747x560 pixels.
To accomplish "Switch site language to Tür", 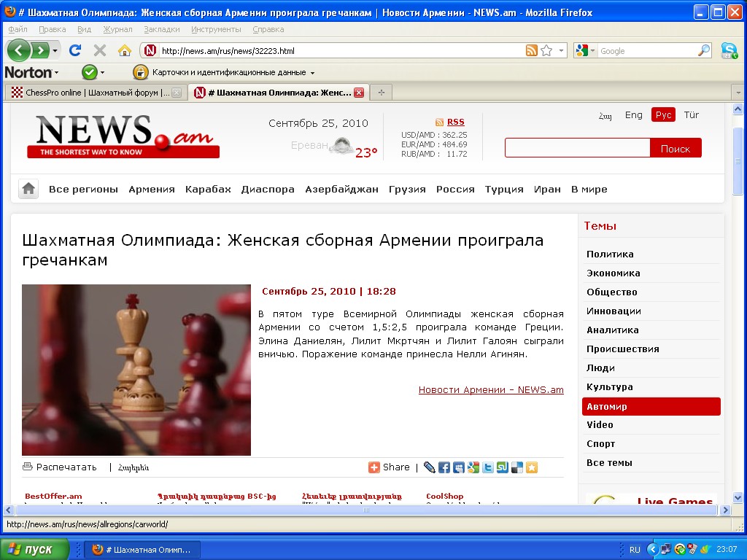I will 691,115.
